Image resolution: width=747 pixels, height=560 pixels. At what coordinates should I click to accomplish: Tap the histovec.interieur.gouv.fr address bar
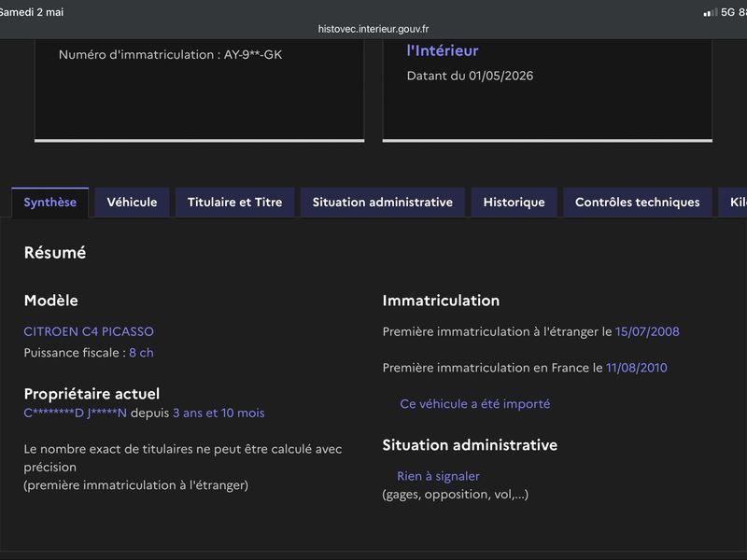(373, 29)
